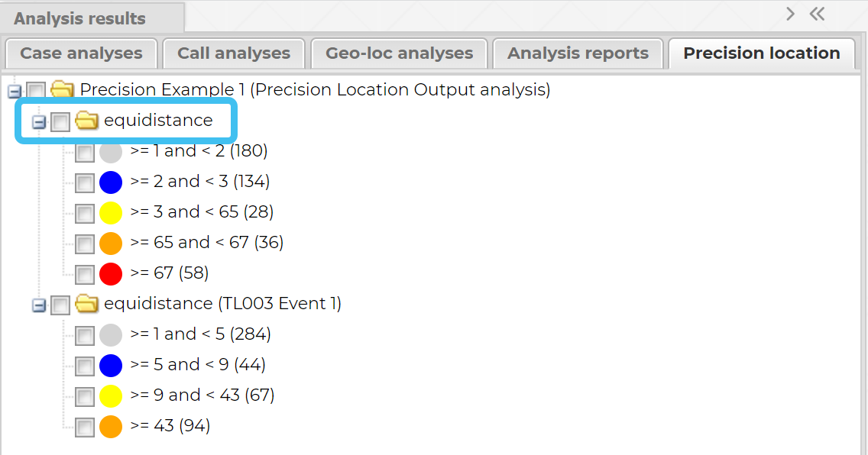Enable the checkbox for >= 5 and < 9
868x455 pixels.
[85, 366]
